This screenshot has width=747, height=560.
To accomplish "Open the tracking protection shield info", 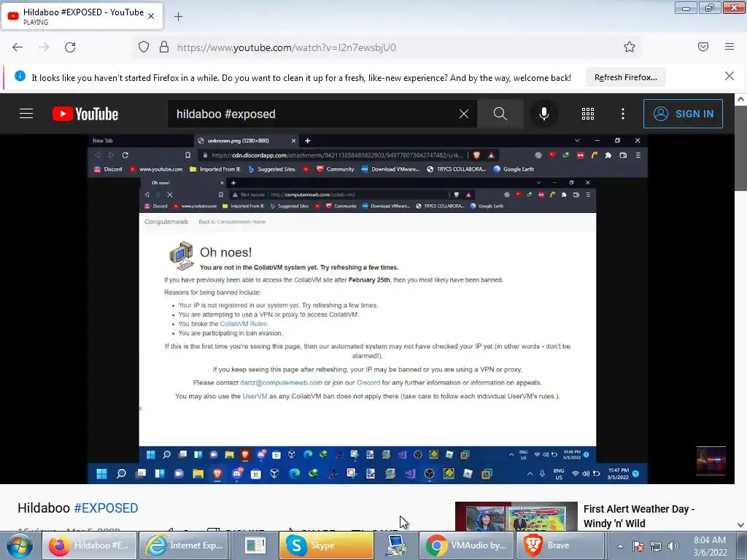I will 144,47.
